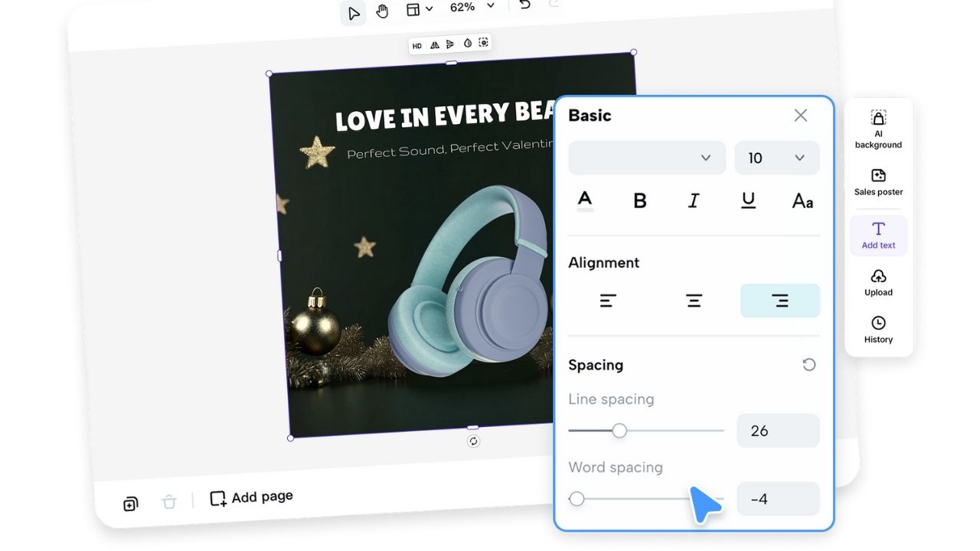Toggle underline formatting
This screenshot has height=551, width=980.
tap(748, 201)
